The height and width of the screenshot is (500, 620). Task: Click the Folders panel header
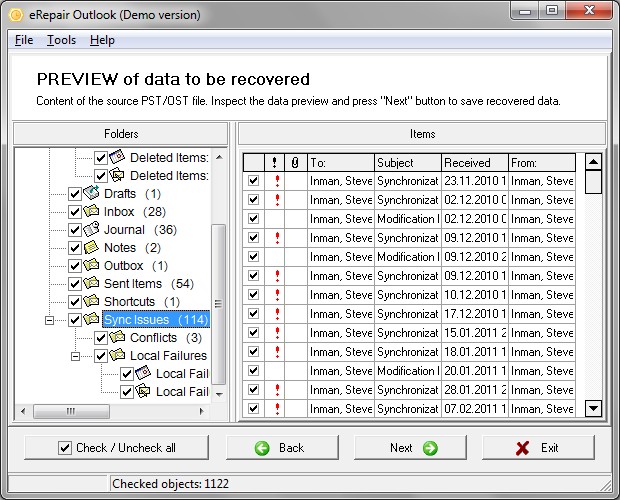coord(121,134)
